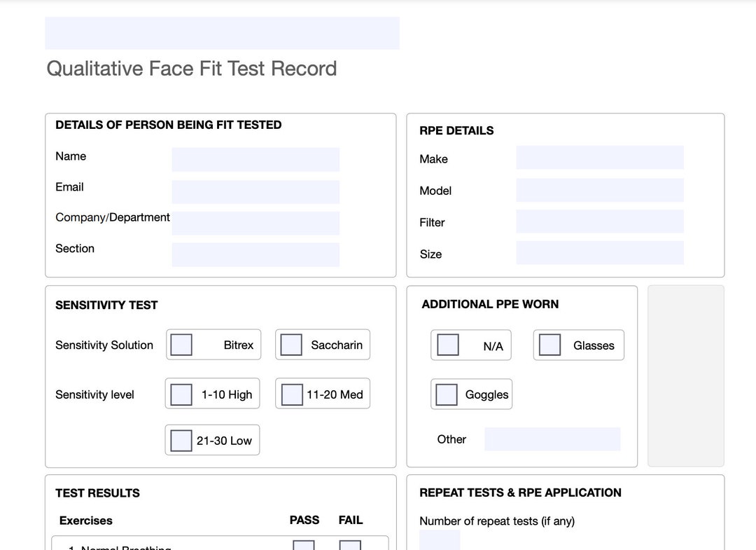This screenshot has height=550, width=756.
Task: Select the Company/Department field
Action: pyautogui.click(x=255, y=223)
